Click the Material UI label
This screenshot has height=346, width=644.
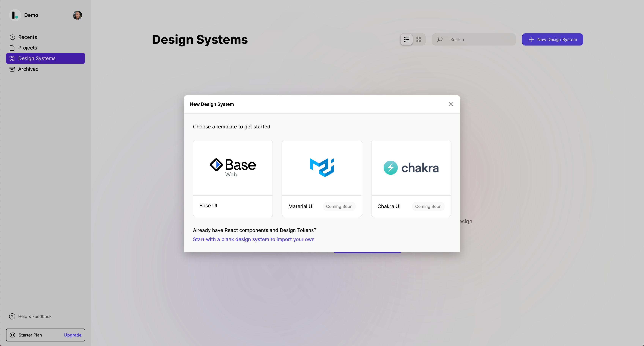301,206
